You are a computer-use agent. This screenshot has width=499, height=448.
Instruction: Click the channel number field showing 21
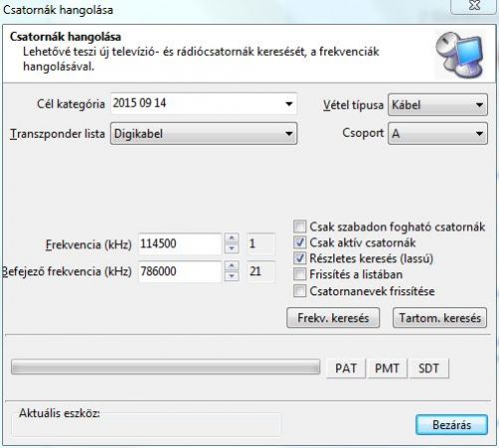pos(261,271)
